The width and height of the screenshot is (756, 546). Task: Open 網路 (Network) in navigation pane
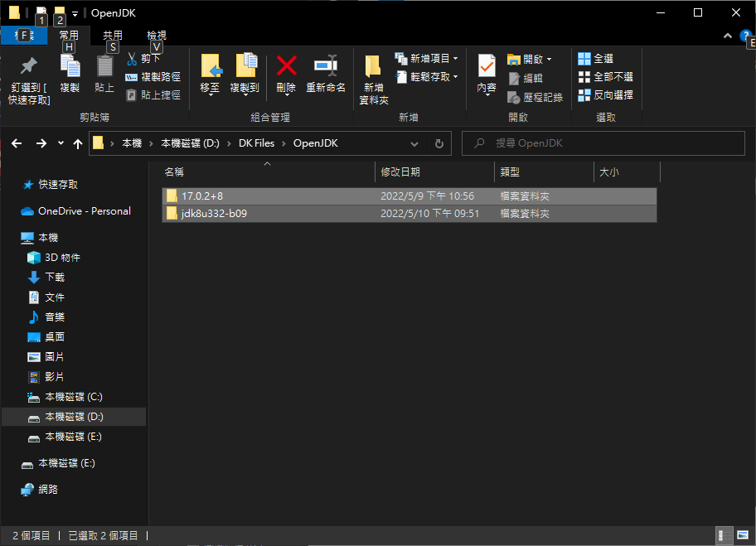click(48, 490)
